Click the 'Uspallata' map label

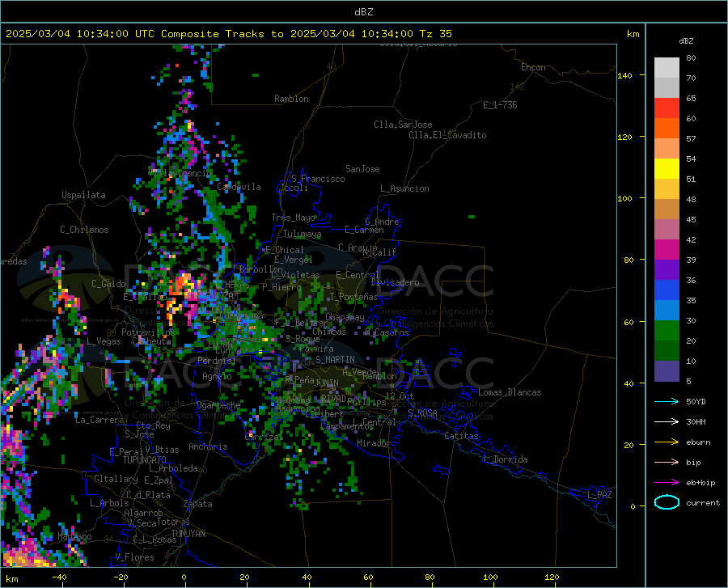click(x=83, y=195)
